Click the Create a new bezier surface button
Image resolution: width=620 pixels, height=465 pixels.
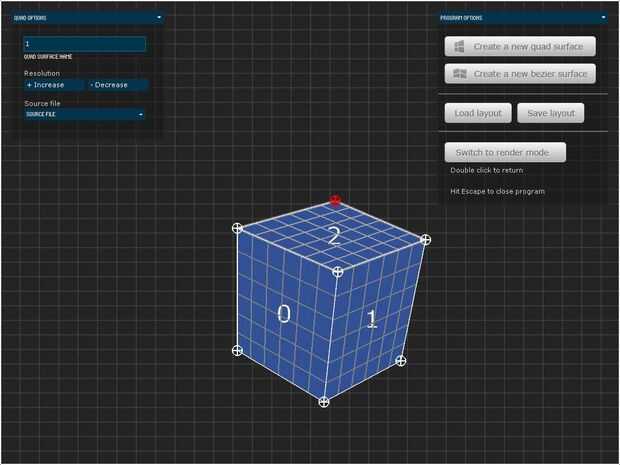(x=520, y=74)
